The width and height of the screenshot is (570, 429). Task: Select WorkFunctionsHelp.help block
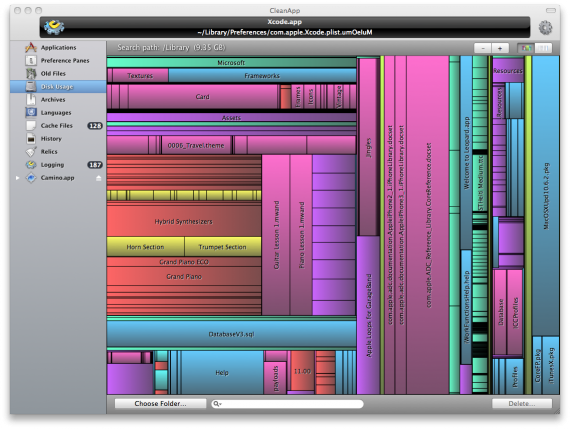point(466,306)
